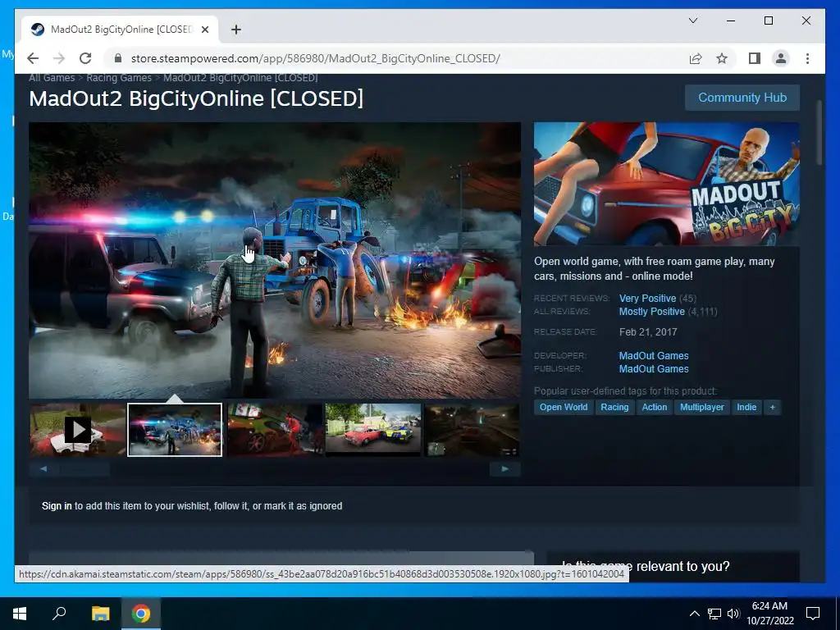Open the Windows Start menu
The width and height of the screenshot is (840, 630).
(x=20, y=614)
